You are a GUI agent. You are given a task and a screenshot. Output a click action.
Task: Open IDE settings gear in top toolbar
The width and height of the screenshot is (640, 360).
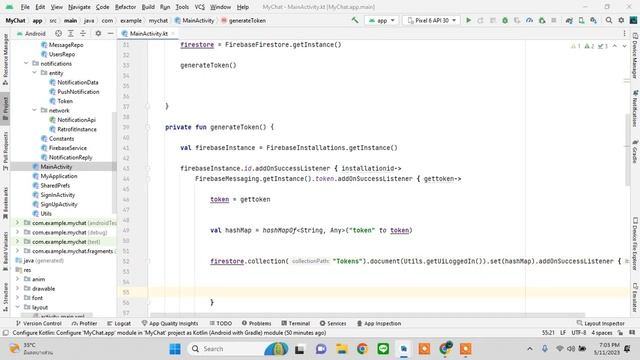(621, 20)
